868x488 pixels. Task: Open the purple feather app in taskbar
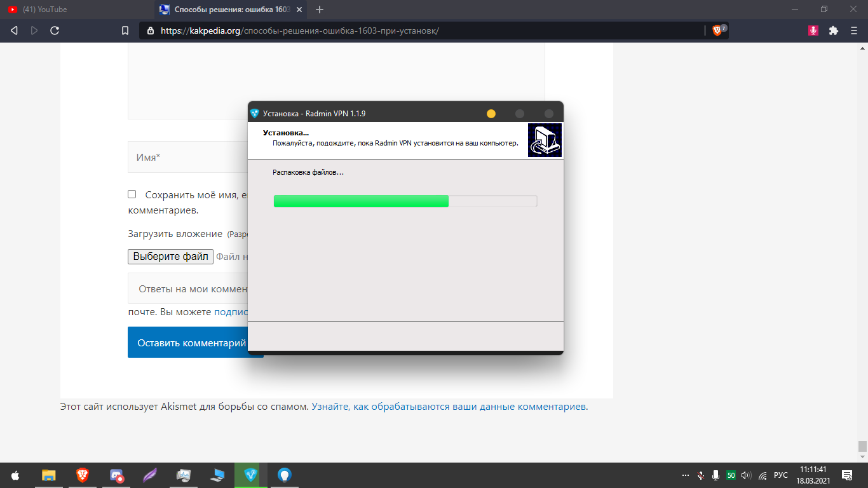point(150,475)
